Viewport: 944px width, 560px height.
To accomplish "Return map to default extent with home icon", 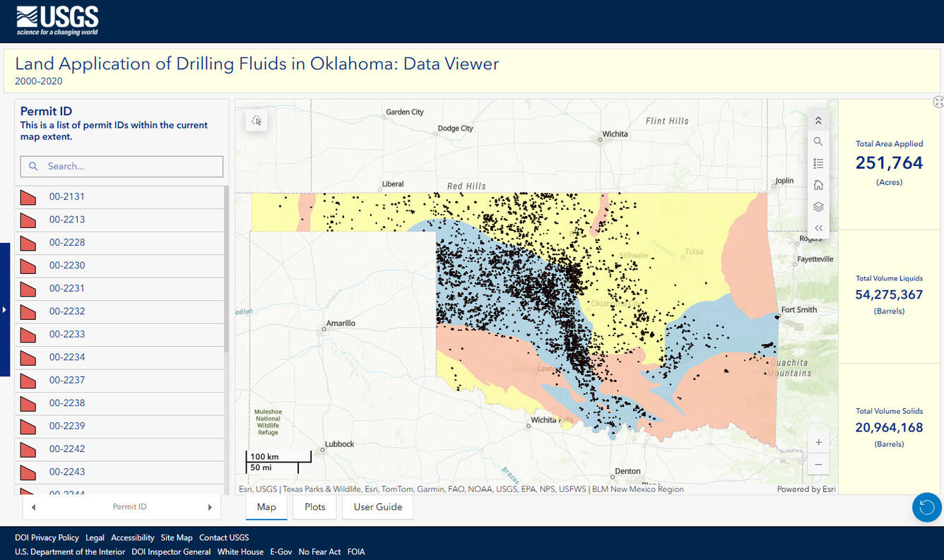I will click(x=818, y=185).
